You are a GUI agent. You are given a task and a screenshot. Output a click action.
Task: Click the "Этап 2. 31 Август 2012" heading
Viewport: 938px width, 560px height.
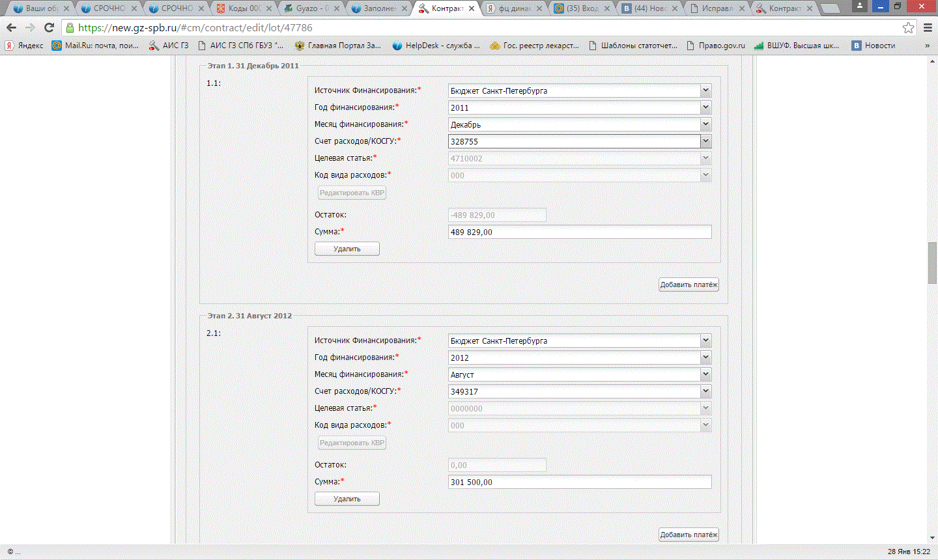(249, 316)
